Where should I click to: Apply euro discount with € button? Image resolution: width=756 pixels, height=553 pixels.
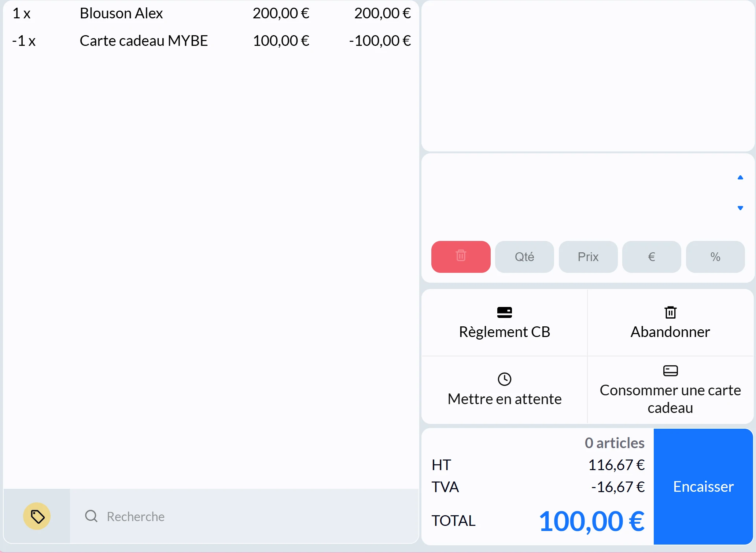pyautogui.click(x=652, y=257)
